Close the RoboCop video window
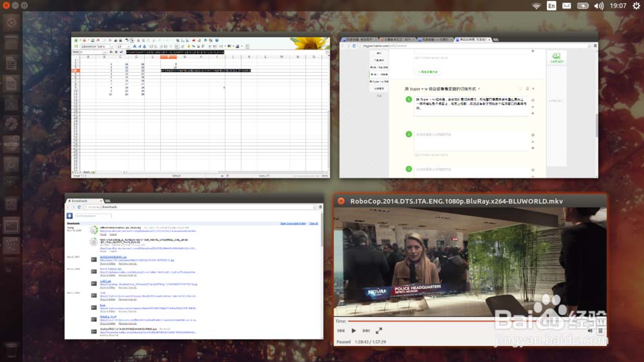The height and width of the screenshot is (362, 644). (x=341, y=201)
